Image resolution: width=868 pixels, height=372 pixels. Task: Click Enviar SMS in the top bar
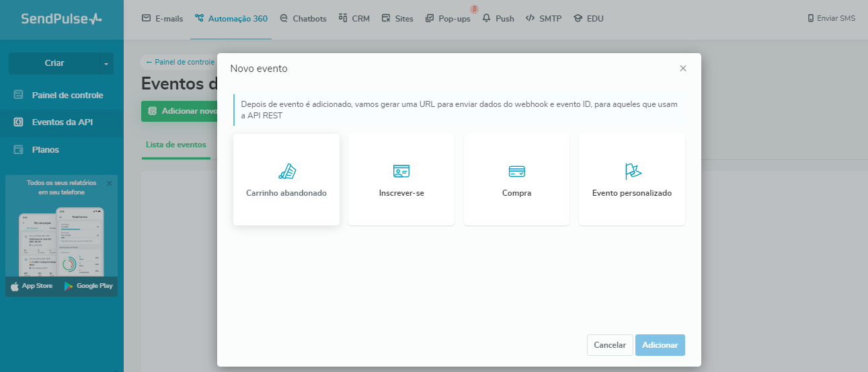[x=831, y=19]
